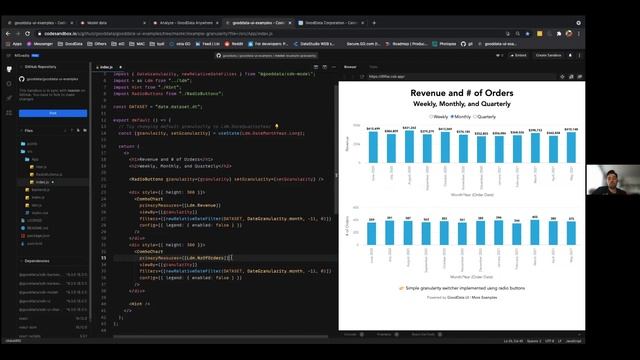This screenshot has height=360, width=640.
Task: Click the preview pin icon left of new window
Action: click(562, 77)
